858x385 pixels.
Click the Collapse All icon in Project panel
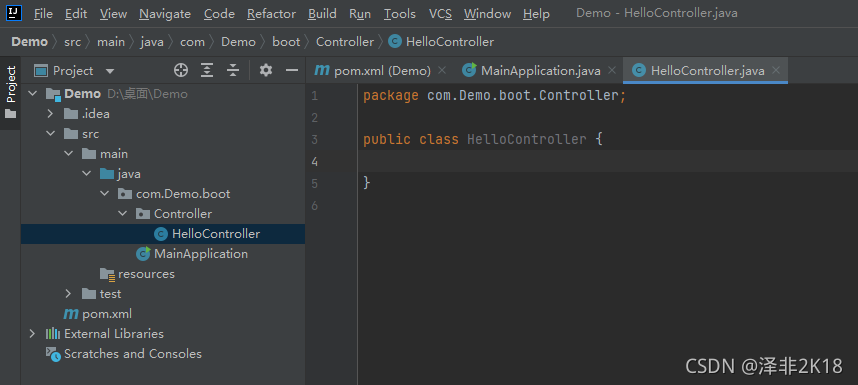[x=233, y=70]
